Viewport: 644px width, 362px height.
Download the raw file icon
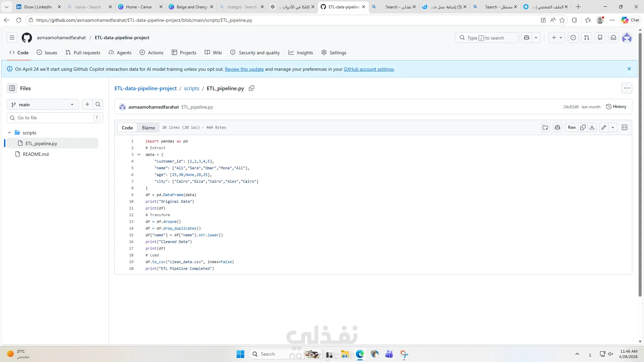click(592, 127)
